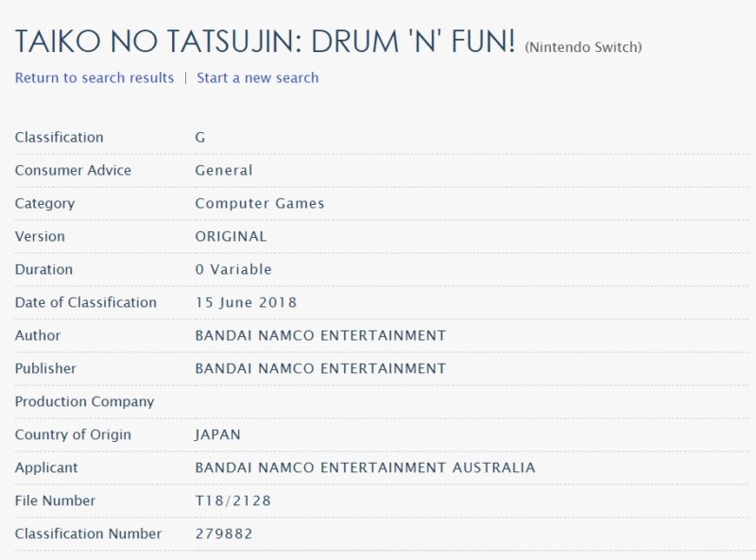This screenshot has height=560, width=756.
Task: Click the Taiko no Tatsujin page title
Action: click(x=265, y=42)
